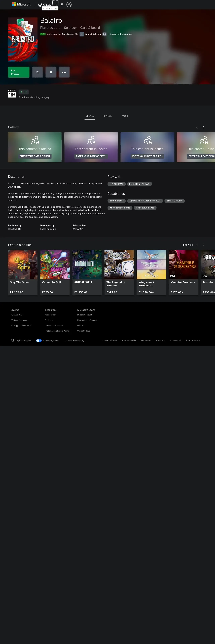Show next gallery items arrow
The width and height of the screenshot is (215, 644).
point(204,127)
